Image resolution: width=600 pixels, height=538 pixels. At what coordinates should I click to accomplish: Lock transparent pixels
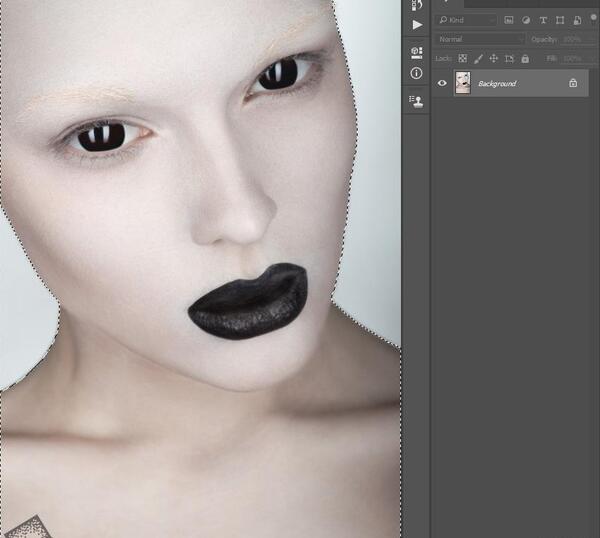coord(463,59)
